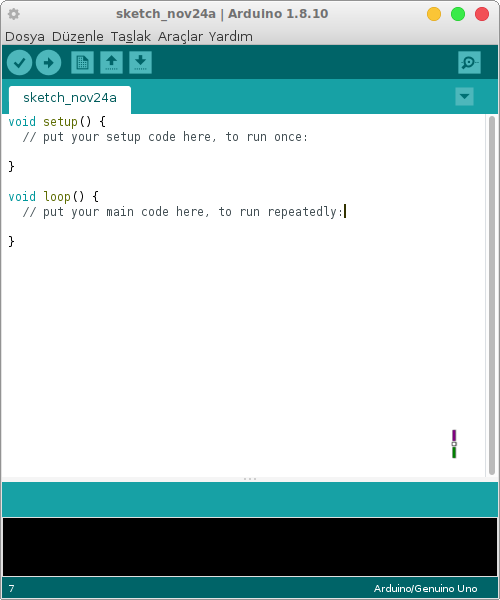The height and width of the screenshot is (600, 500).
Task: Click the Verify checkmark button
Action: coord(19,62)
